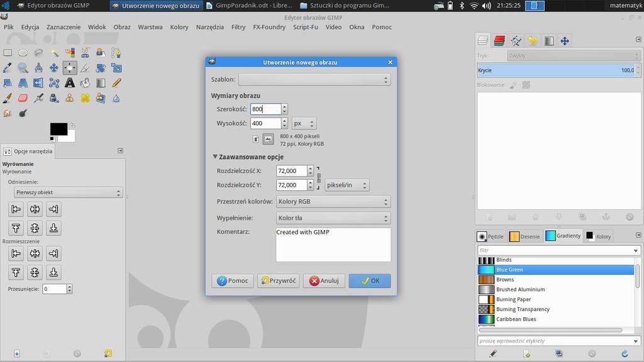This screenshot has height=362, width=644.
Task: Select the Color Picker eyedropper tool
Action: pos(8,68)
